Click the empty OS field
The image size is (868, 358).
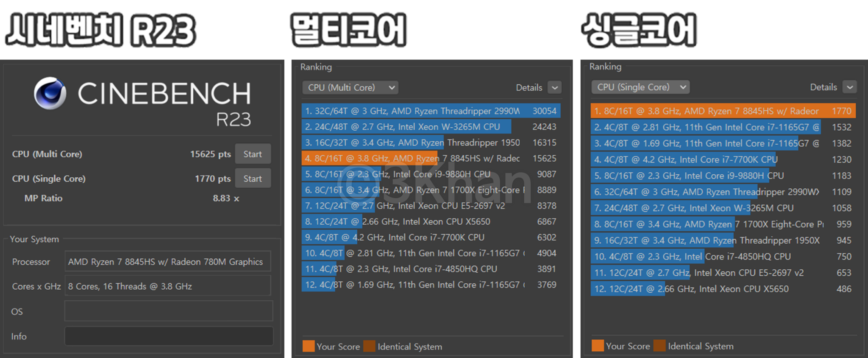(x=168, y=311)
